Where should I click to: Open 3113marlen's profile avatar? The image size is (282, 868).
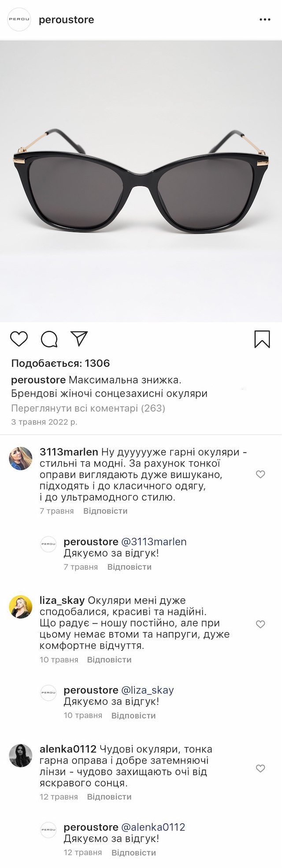(x=21, y=458)
